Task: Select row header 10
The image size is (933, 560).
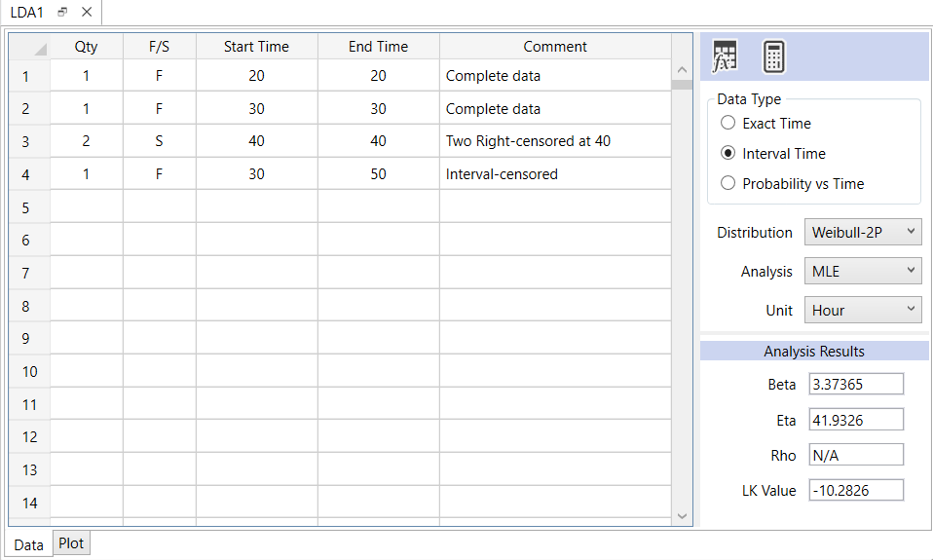Action: point(29,371)
